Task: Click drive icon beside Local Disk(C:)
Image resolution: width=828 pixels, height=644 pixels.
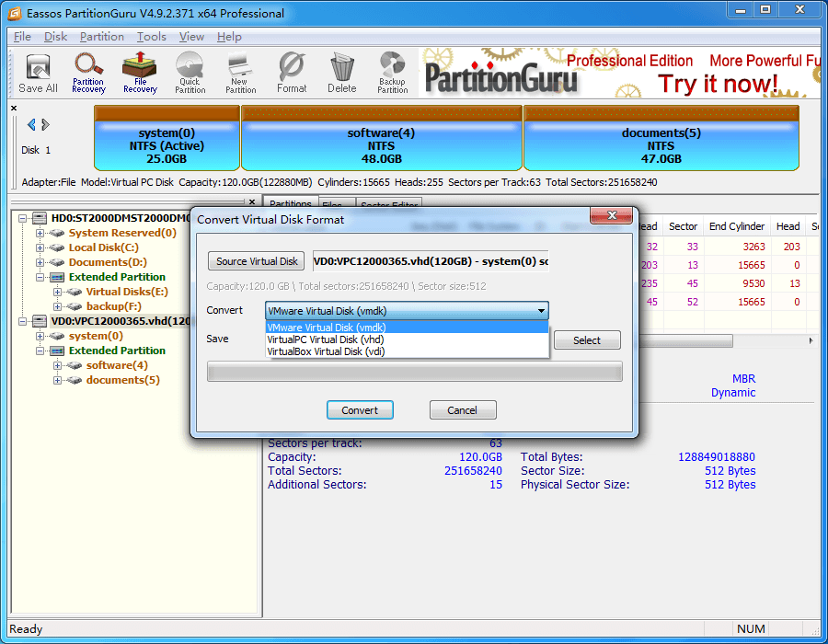Action: click(x=56, y=247)
